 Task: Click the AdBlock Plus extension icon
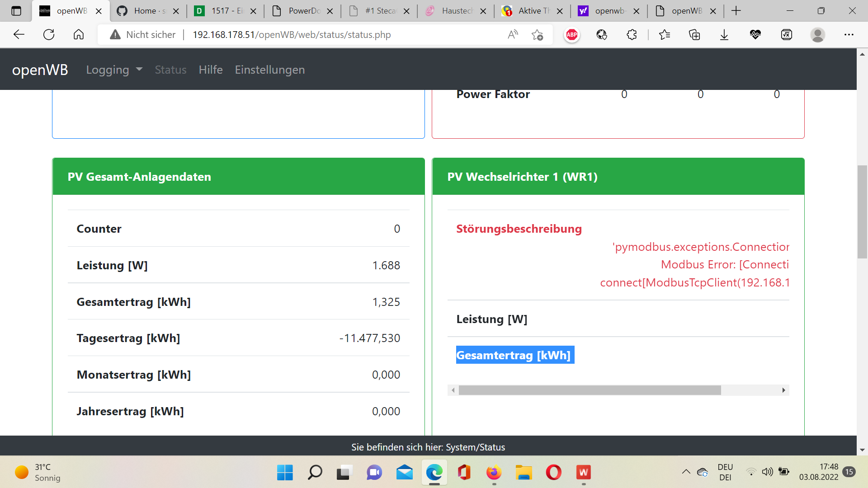[x=572, y=35]
